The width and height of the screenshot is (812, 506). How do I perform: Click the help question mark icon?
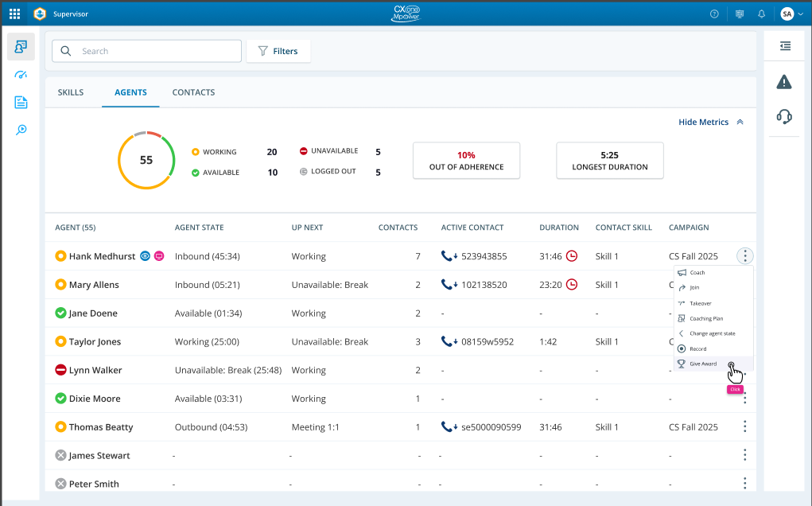pyautogui.click(x=714, y=14)
